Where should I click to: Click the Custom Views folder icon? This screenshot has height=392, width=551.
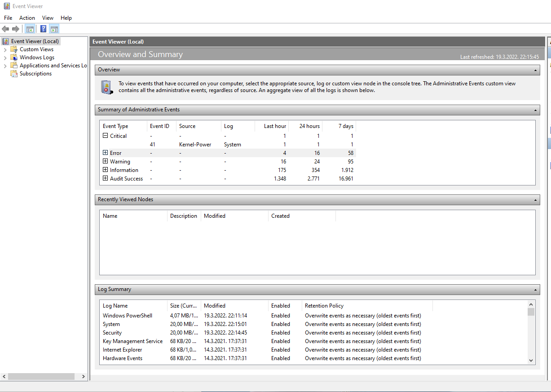tap(14, 49)
